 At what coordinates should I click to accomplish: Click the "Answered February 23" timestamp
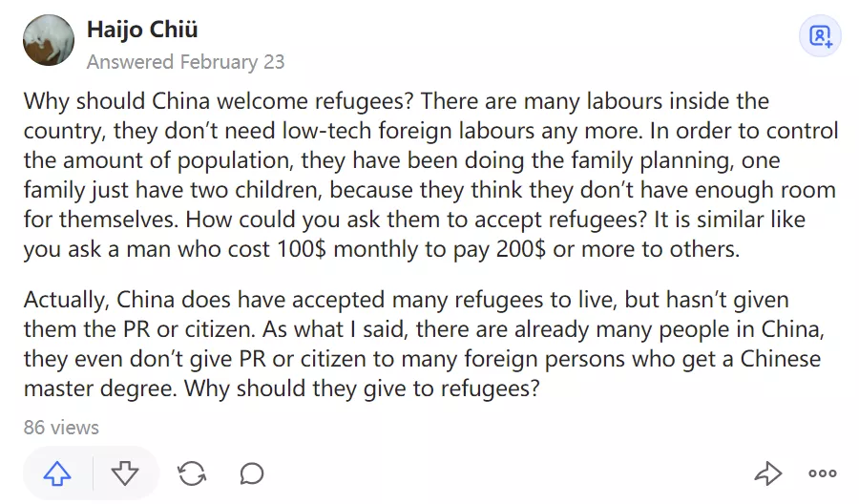tap(185, 62)
